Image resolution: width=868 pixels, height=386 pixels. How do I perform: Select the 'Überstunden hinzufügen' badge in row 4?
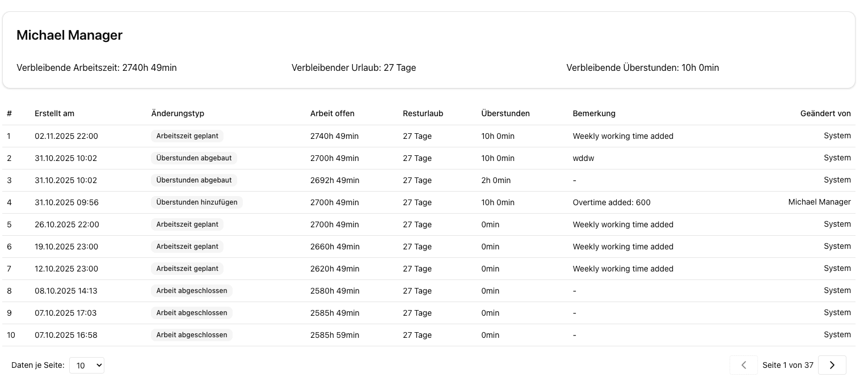click(x=196, y=202)
